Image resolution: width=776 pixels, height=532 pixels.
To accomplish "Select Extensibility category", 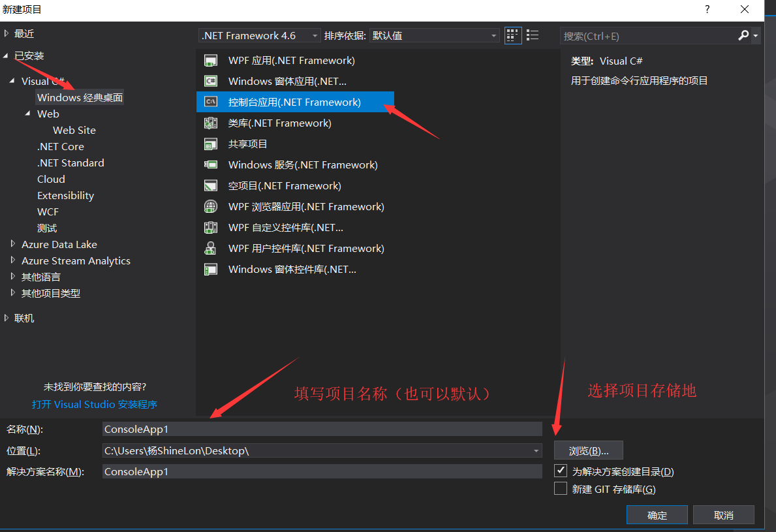I will tap(65, 195).
